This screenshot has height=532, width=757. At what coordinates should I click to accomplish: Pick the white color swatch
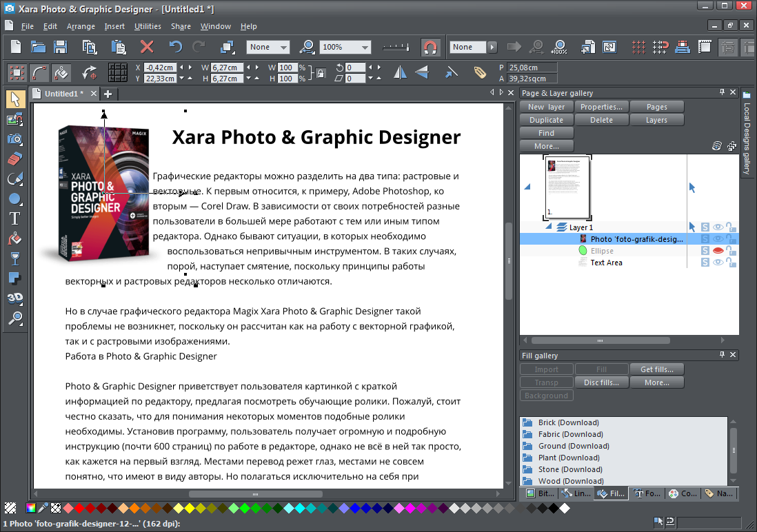[x=565, y=508]
